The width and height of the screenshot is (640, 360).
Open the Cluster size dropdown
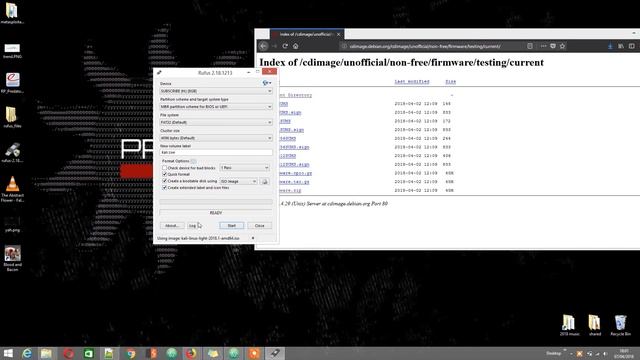click(216, 138)
